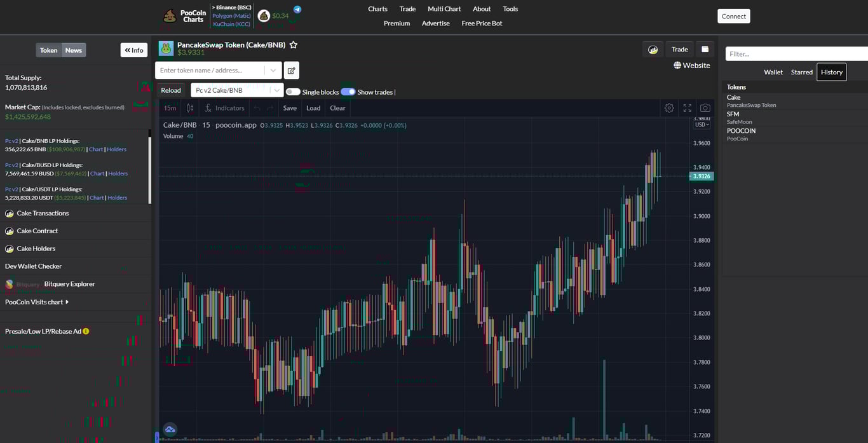868x443 pixels.
Task: Switch to the News toggle option
Action: point(73,50)
